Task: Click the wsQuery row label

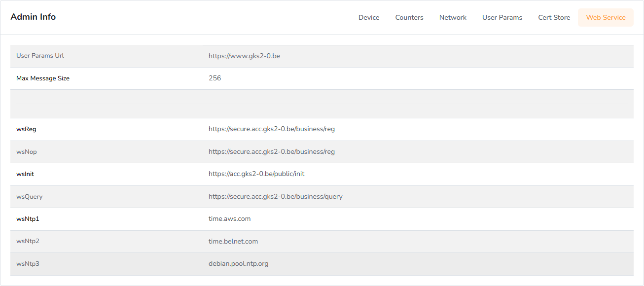Action: click(x=30, y=196)
